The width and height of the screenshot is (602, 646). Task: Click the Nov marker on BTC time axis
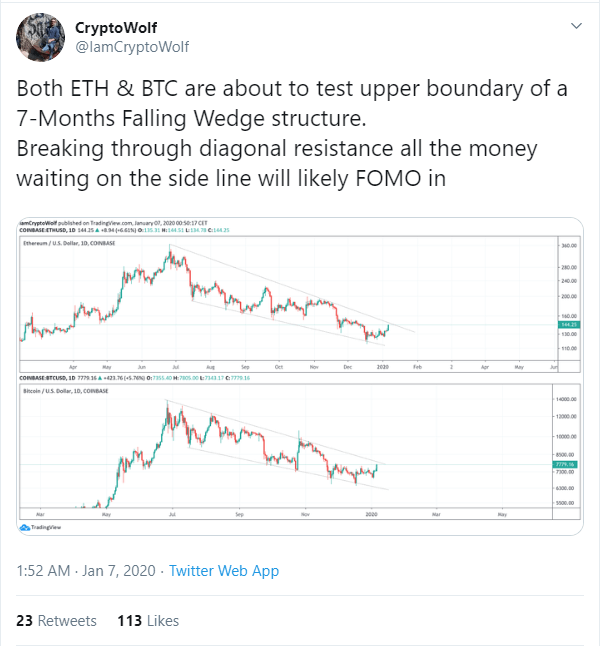(x=305, y=514)
